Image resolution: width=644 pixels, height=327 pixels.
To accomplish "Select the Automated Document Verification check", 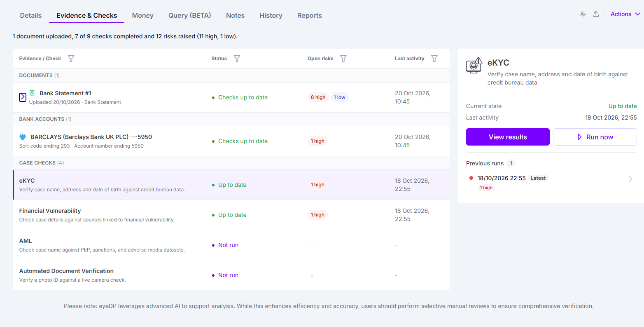I will pos(231,275).
